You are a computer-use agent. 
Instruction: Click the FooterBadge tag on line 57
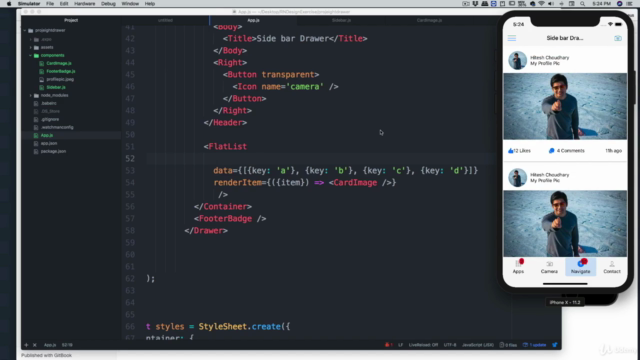(225, 219)
